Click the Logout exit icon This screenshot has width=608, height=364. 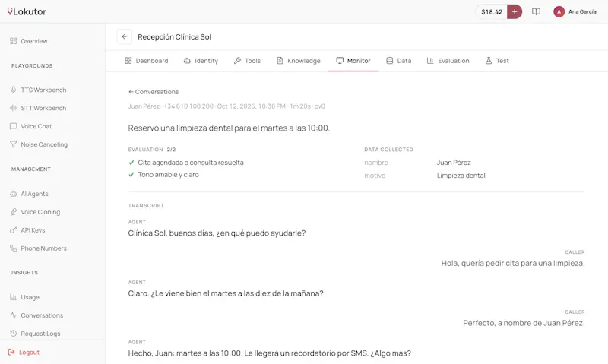point(11,353)
